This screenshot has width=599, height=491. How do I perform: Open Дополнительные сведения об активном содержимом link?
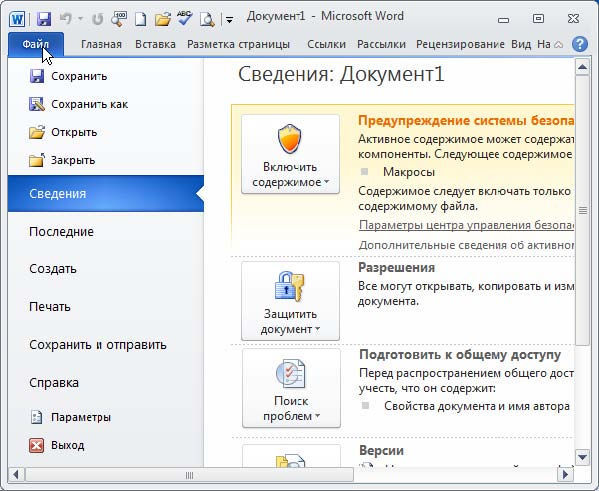pos(466,245)
